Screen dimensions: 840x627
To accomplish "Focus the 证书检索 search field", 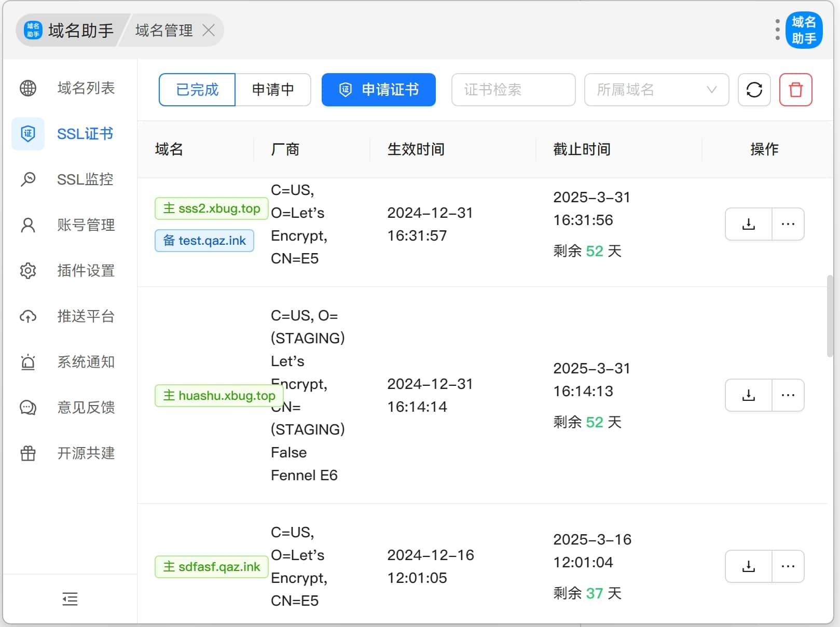I will point(513,90).
